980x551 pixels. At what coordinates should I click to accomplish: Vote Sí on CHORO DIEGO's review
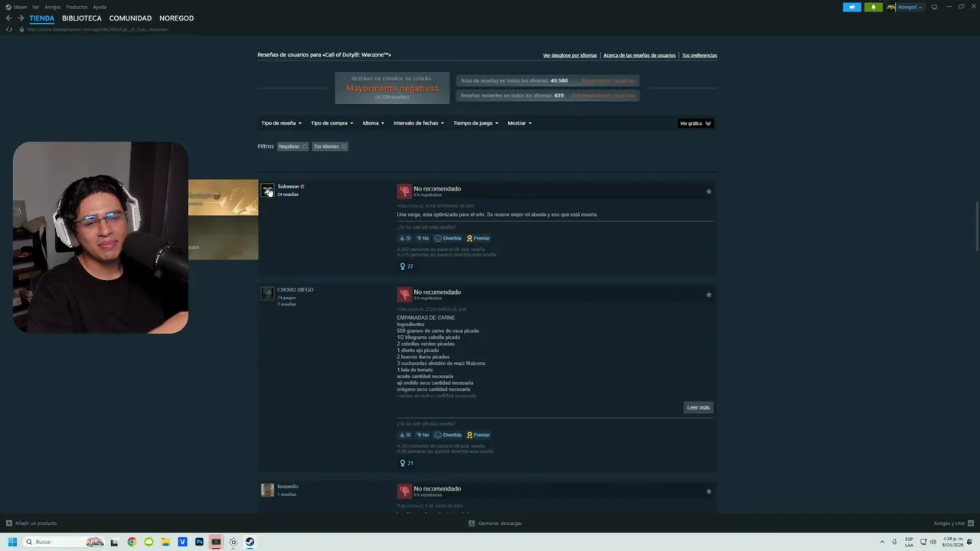click(405, 435)
